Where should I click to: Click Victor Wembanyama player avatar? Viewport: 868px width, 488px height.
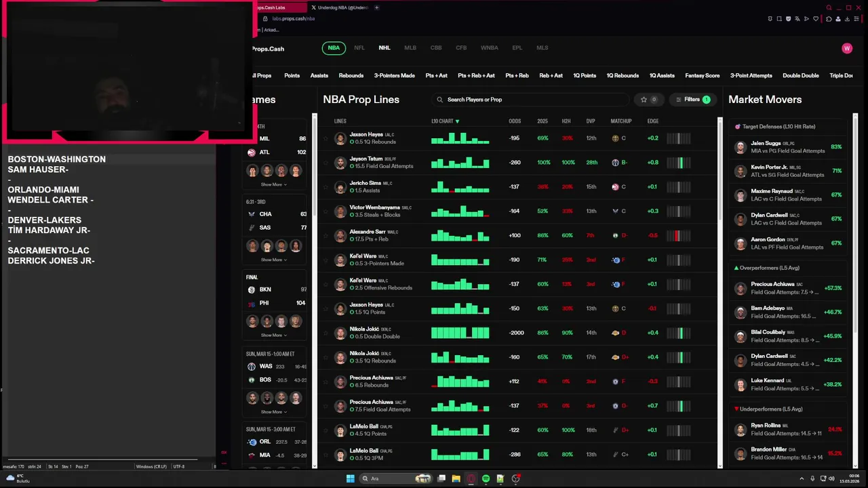tap(340, 211)
